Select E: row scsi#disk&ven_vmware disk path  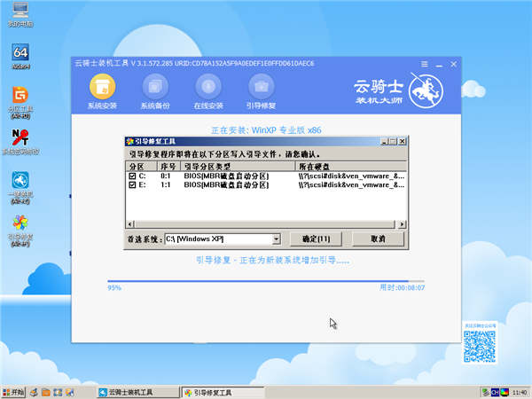pos(351,185)
